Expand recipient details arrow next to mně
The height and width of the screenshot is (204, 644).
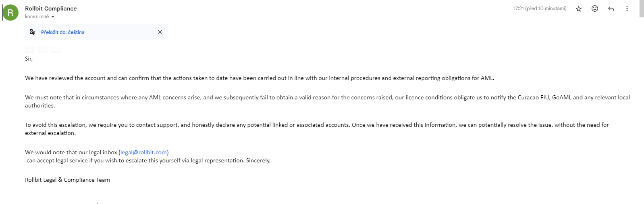(x=53, y=17)
